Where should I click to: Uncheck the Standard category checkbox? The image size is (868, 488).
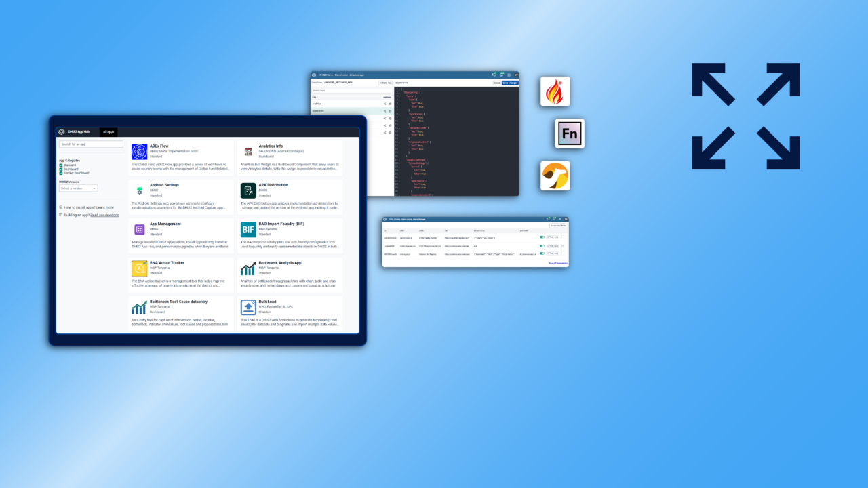(61, 165)
